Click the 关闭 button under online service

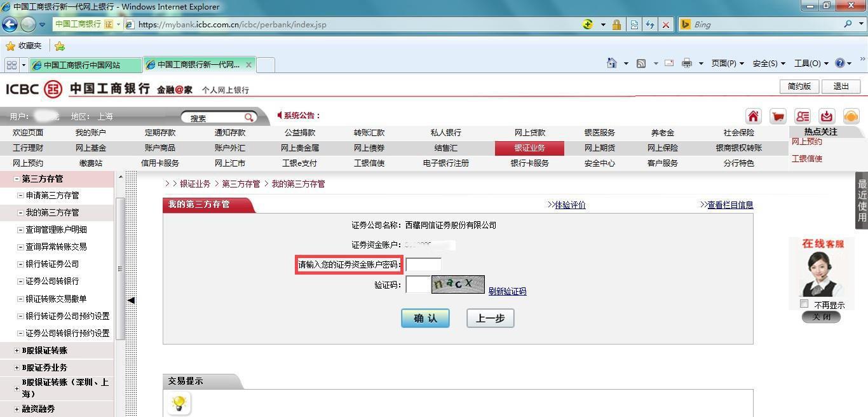[821, 317]
